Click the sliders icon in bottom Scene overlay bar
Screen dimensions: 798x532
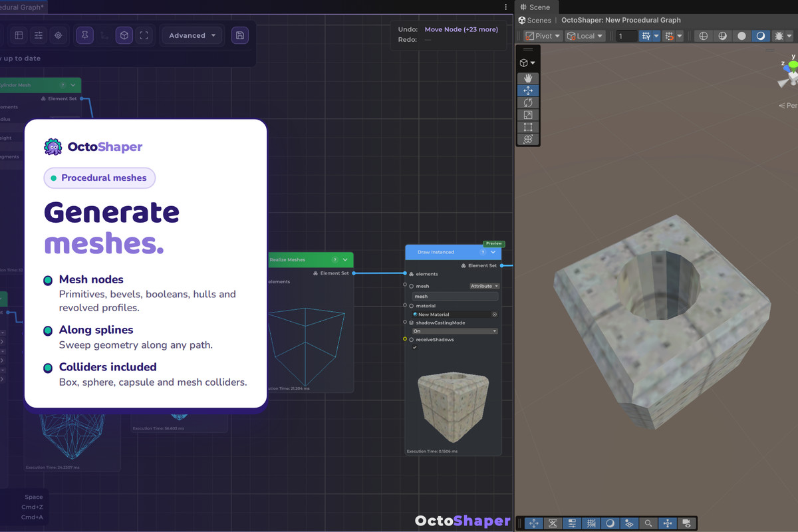point(572,523)
